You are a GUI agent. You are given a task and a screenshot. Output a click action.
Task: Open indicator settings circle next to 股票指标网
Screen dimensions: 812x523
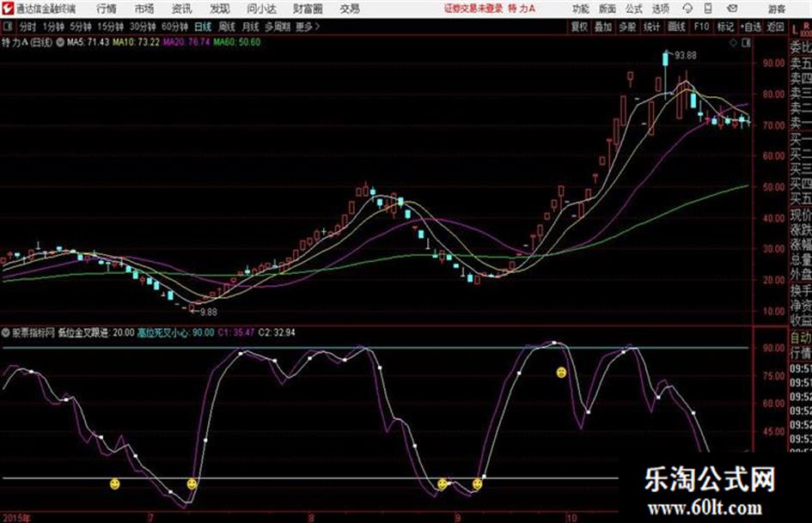point(6,332)
